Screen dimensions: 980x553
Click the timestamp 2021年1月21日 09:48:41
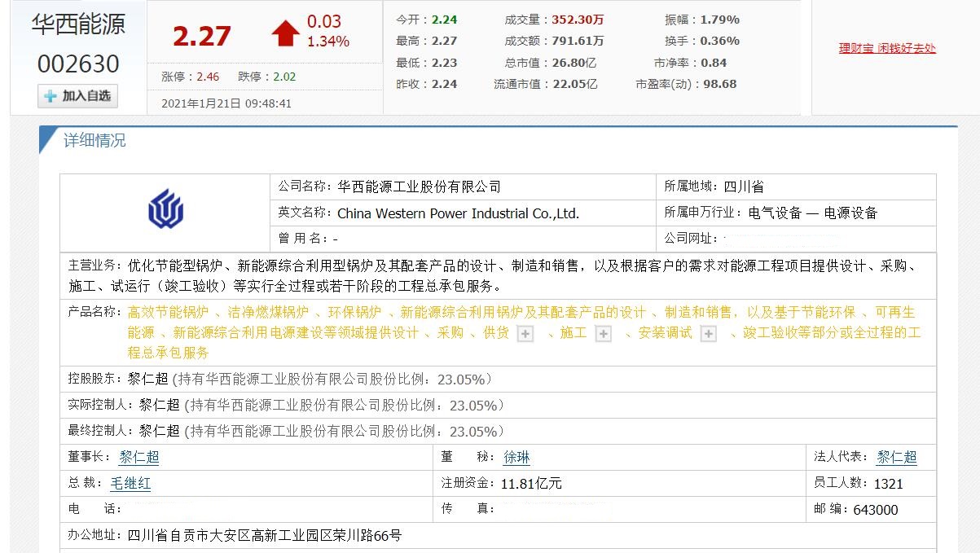[226, 103]
